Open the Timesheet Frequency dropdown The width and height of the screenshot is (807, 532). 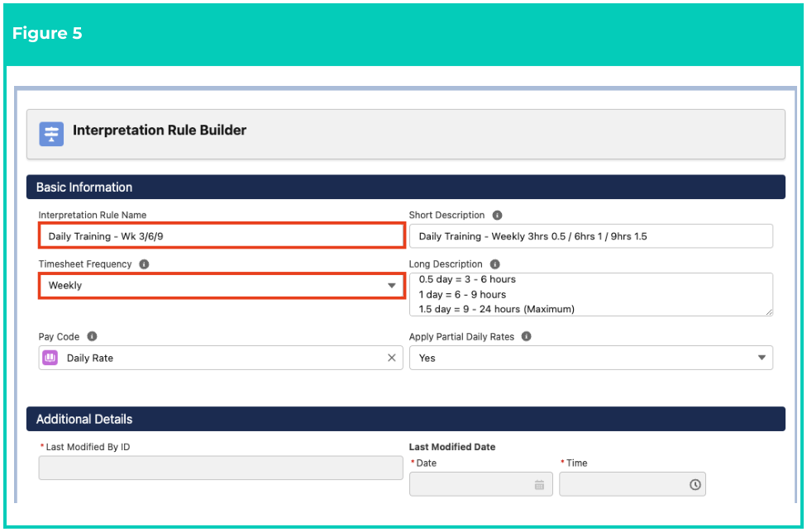[x=221, y=285]
